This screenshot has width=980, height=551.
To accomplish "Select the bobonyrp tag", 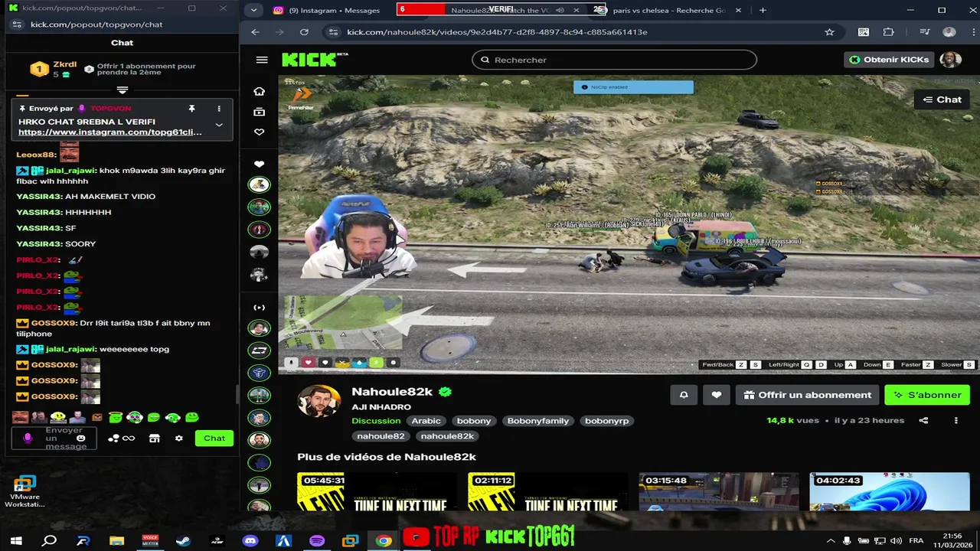I will (x=607, y=421).
